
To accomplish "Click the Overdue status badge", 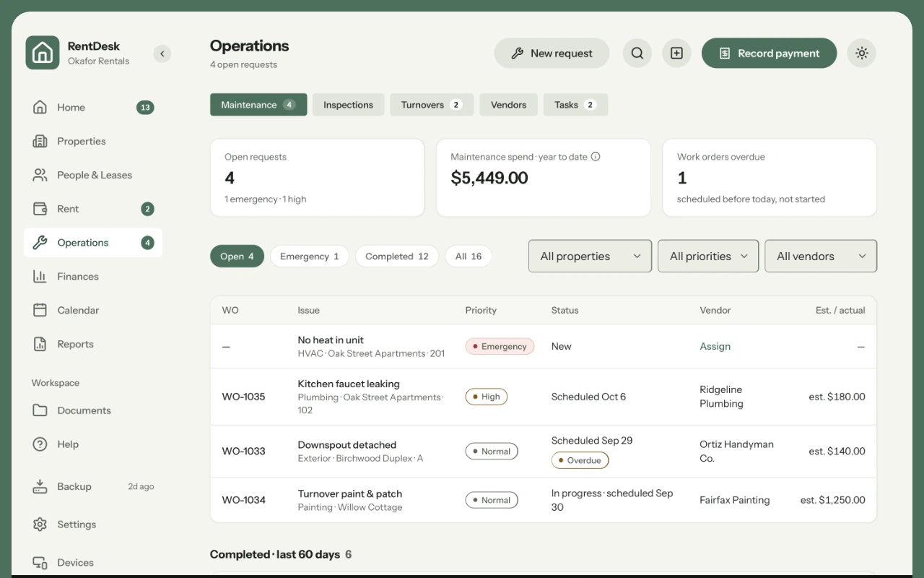I will (x=580, y=460).
